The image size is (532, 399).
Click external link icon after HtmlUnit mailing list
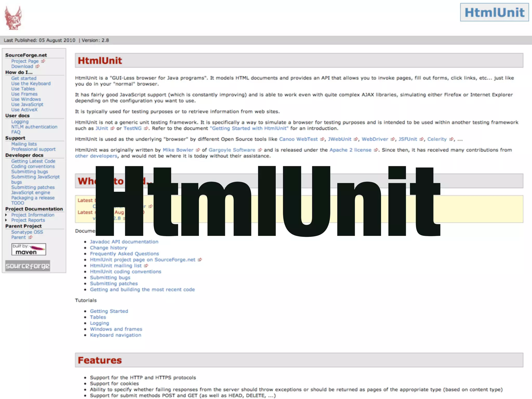pyautogui.click(x=146, y=266)
